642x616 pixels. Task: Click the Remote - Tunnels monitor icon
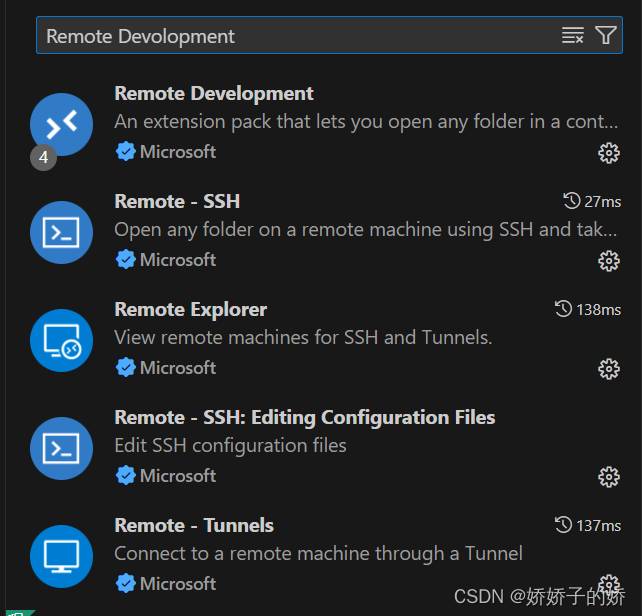coord(61,556)
